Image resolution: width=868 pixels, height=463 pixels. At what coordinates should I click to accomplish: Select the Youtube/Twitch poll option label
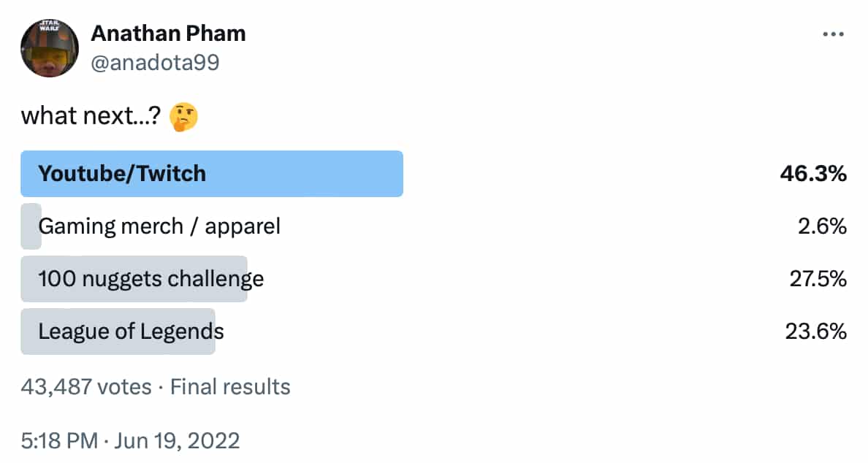click(x=122, y=174)
